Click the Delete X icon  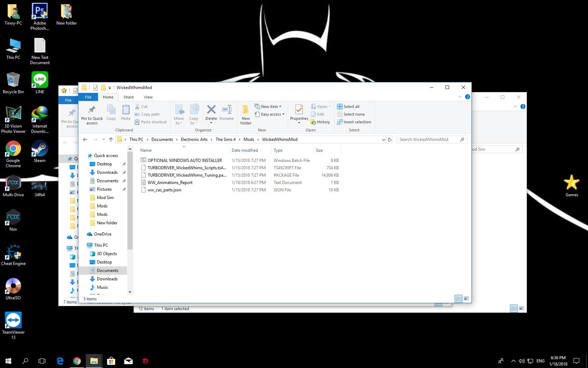point(211,110)
